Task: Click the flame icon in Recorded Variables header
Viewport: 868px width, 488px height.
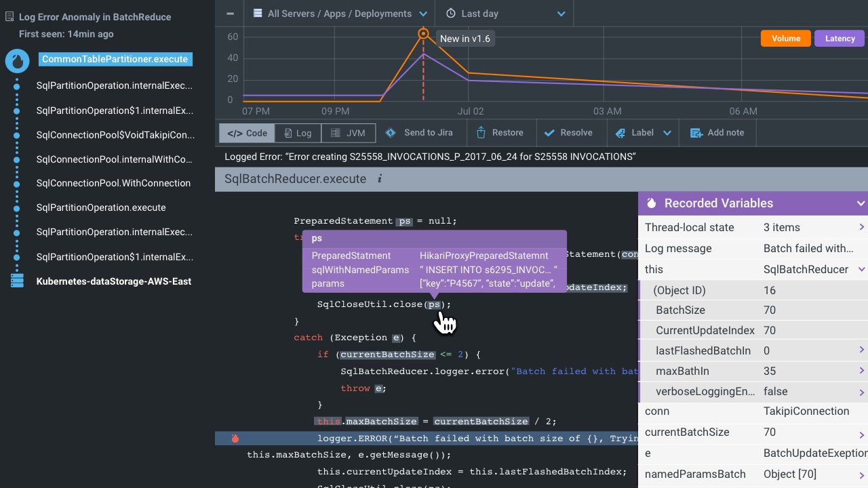Action: (652, 203)
